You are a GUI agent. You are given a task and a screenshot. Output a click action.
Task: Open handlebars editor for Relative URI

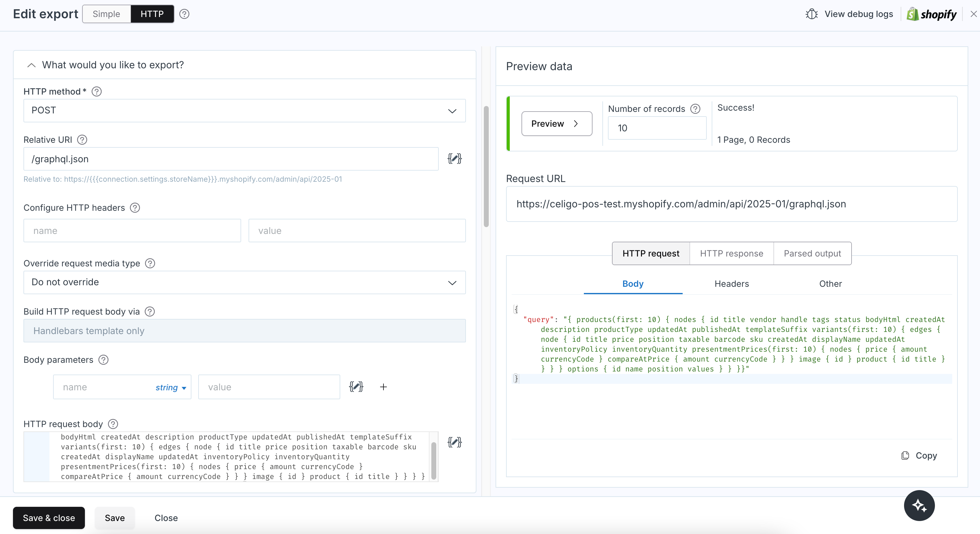click(x=454, y=159)
